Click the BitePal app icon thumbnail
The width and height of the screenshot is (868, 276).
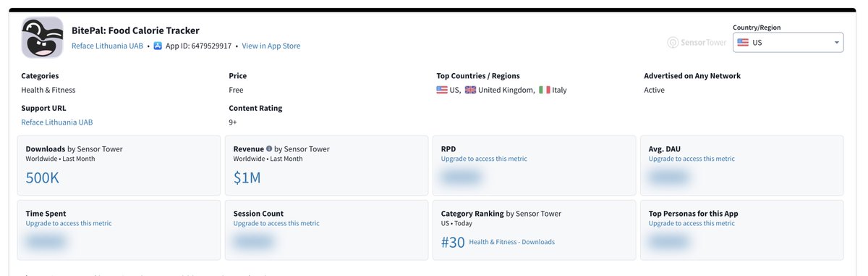click(x=43, y=38)
